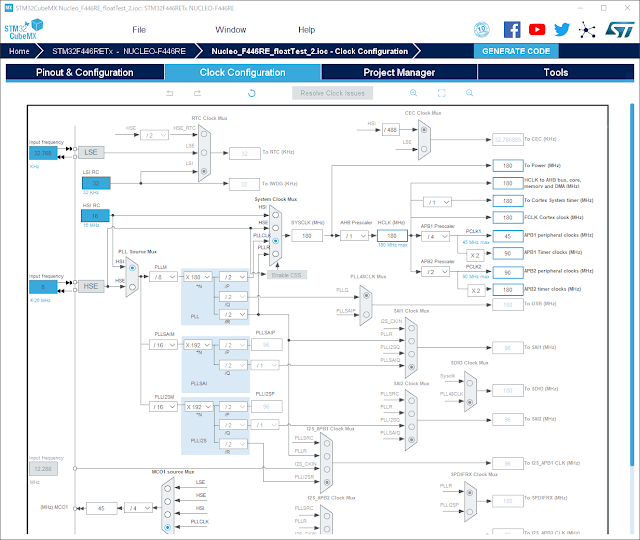Click the HSE oscillator block
The height and width of the screenshot is (540, 640).
[x=91, y=286]
